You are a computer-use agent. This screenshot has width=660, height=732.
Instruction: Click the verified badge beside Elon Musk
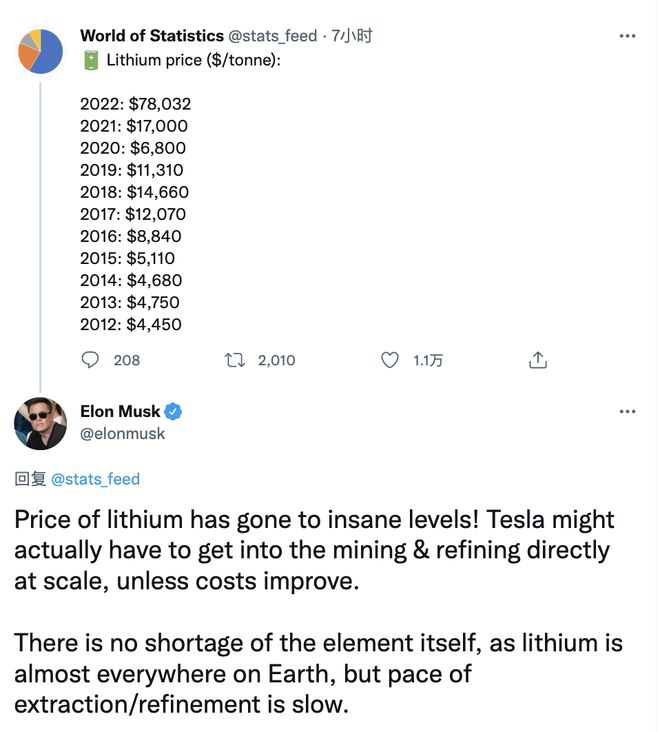pos(172,412)
